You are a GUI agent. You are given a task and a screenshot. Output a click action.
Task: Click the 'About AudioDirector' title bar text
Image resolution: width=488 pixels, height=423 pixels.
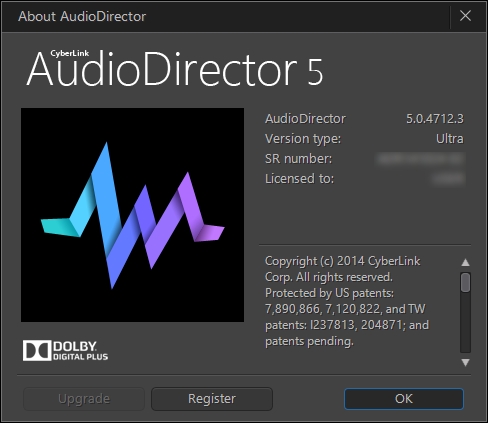coord(82,16)
